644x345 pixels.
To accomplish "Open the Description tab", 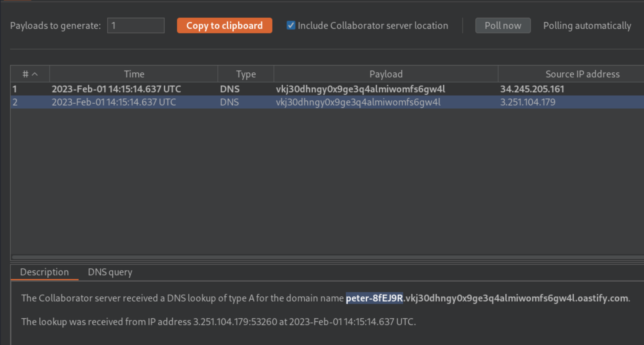I will [44, 272].
